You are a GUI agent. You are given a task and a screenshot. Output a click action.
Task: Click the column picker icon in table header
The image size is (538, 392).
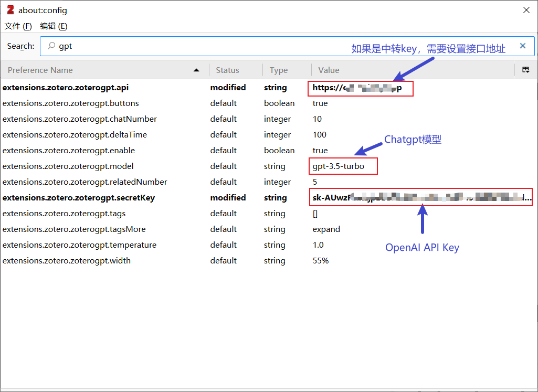click(525, 70)
